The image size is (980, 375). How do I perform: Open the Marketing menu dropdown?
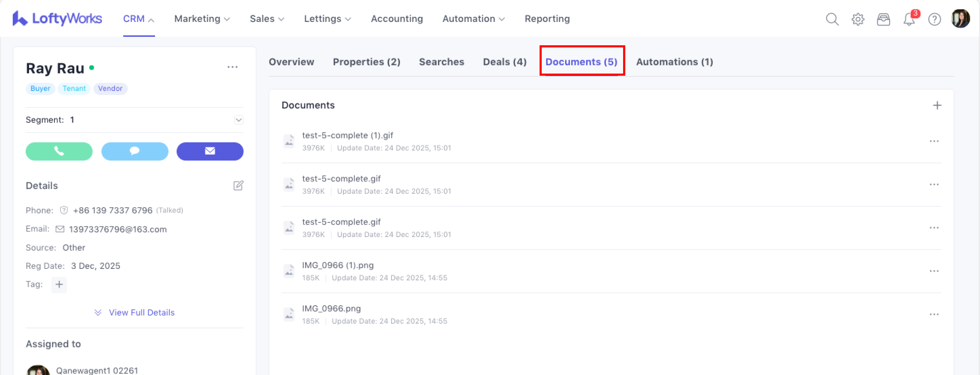pos(202,19)
